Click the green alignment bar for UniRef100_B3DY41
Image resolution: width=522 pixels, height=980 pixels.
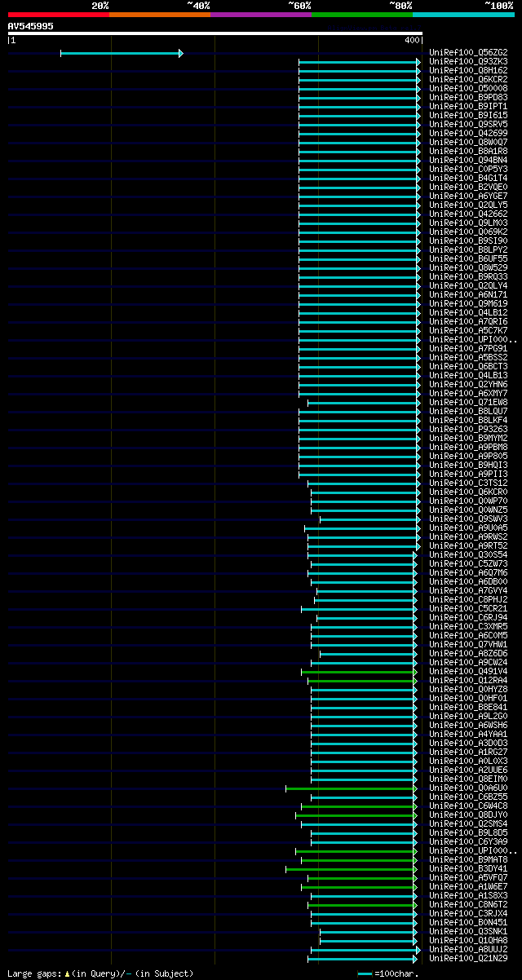(351, 869)
